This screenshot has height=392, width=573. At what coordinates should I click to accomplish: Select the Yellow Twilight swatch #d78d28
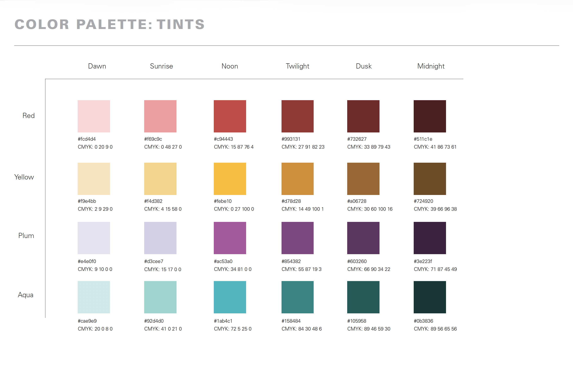297,179
